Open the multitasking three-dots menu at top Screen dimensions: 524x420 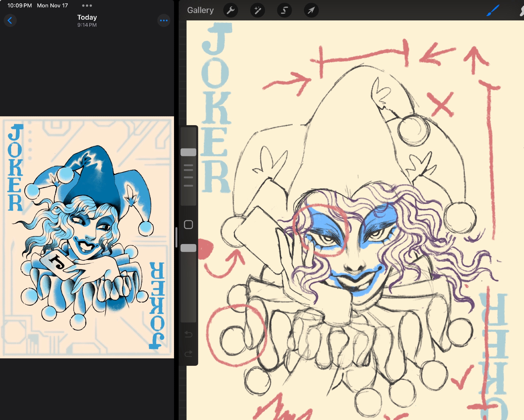pyautogui.click(x=87, y=5)
